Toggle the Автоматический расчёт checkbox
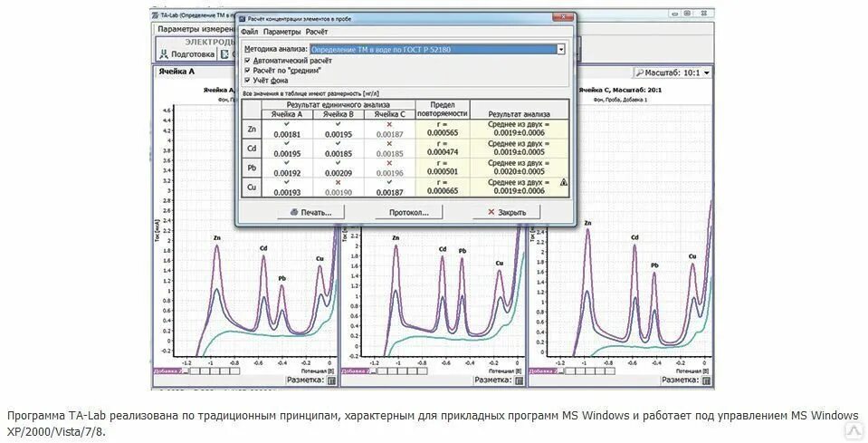The height and width of the screenshot is (443, 868). (247, 61)
